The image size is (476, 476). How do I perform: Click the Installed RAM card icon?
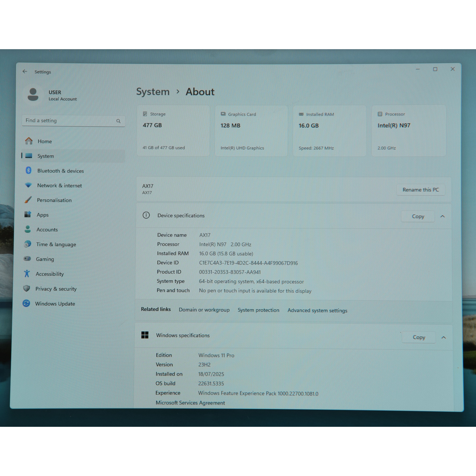tap(301, 114)
